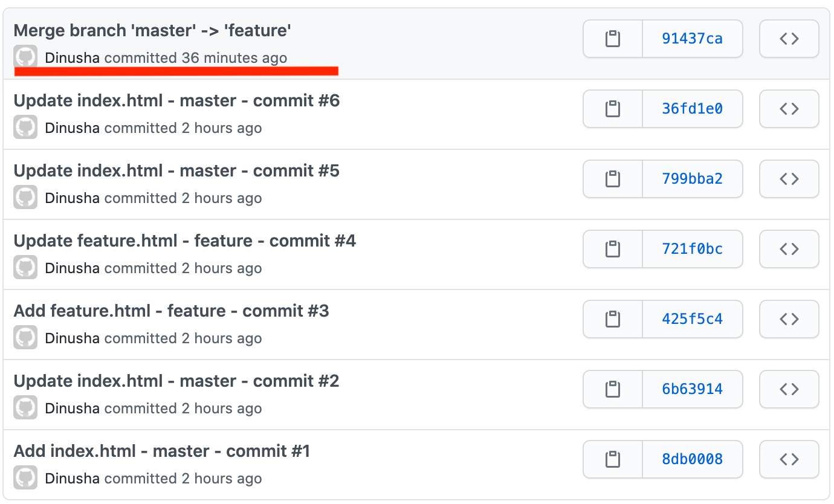The height and width of the screenshot is (504, 834).
Task: View tree at 'Add feature.html' commit
Action: coord(789,319)
